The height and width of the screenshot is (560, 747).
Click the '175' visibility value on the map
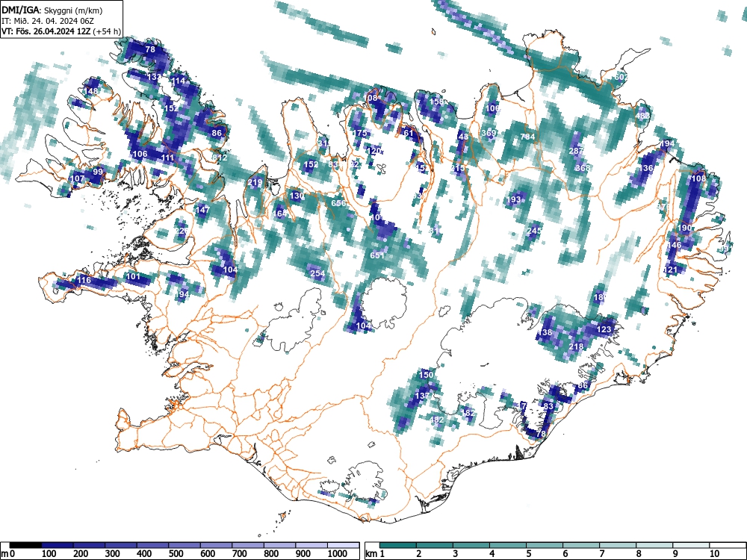(x=360, y=133)
